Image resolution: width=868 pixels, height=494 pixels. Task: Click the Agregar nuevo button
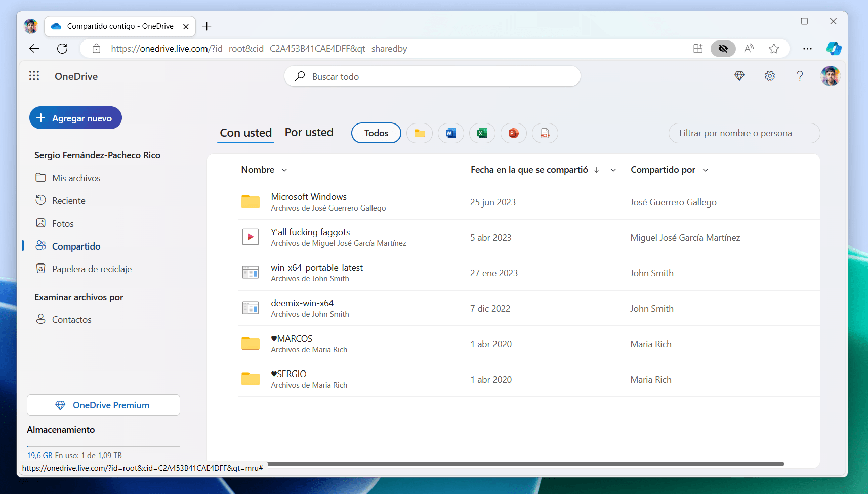75,117
